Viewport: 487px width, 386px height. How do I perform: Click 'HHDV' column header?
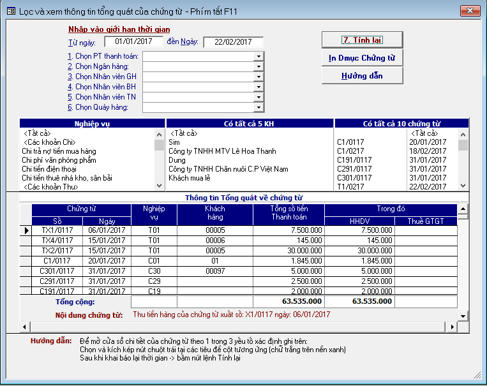click(x=359, y=221)
